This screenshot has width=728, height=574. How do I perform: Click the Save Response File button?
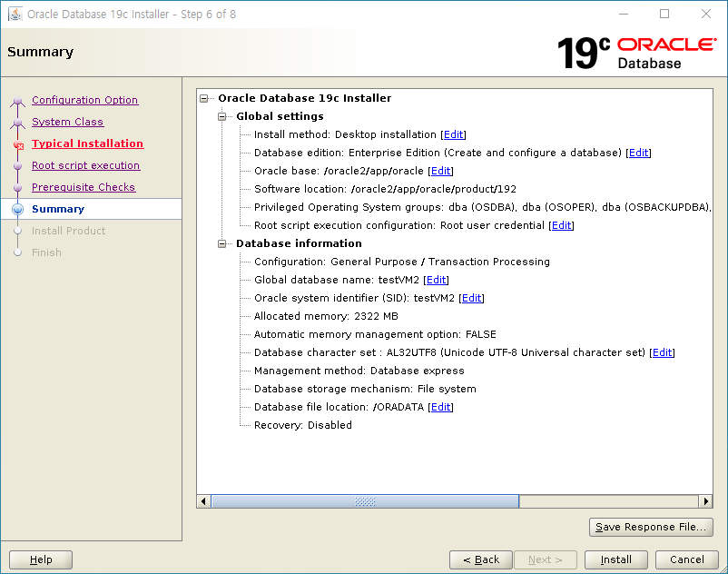click(x=651, y=527)
